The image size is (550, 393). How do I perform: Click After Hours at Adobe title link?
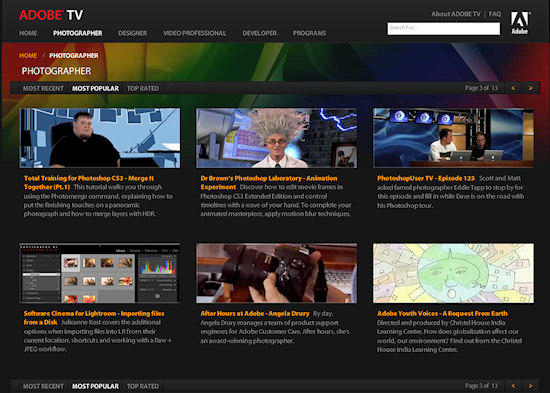click(x=255, y=313)
